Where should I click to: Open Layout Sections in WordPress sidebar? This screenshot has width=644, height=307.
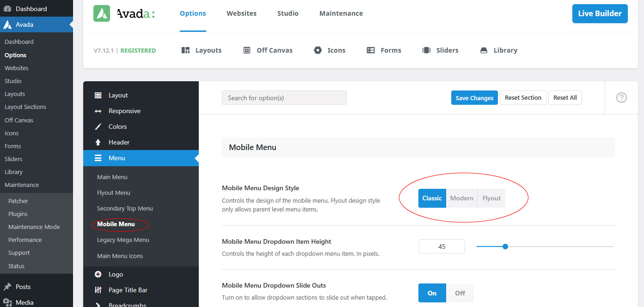(x=25, y=107)
